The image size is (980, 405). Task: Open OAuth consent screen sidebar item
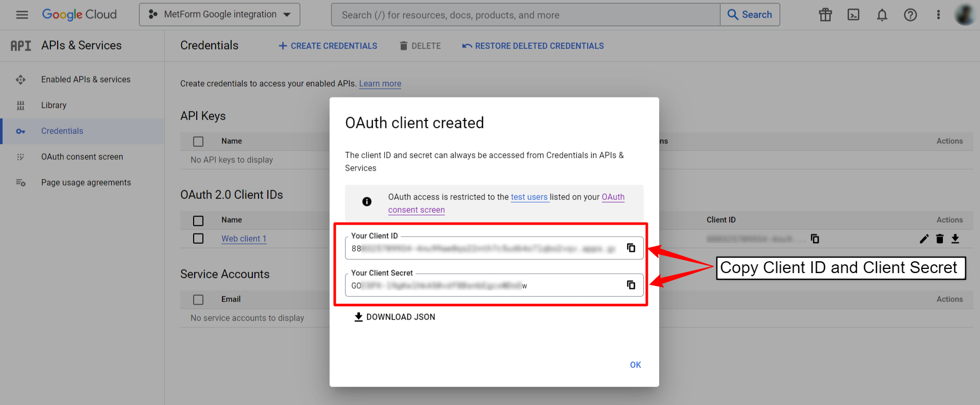82,157
